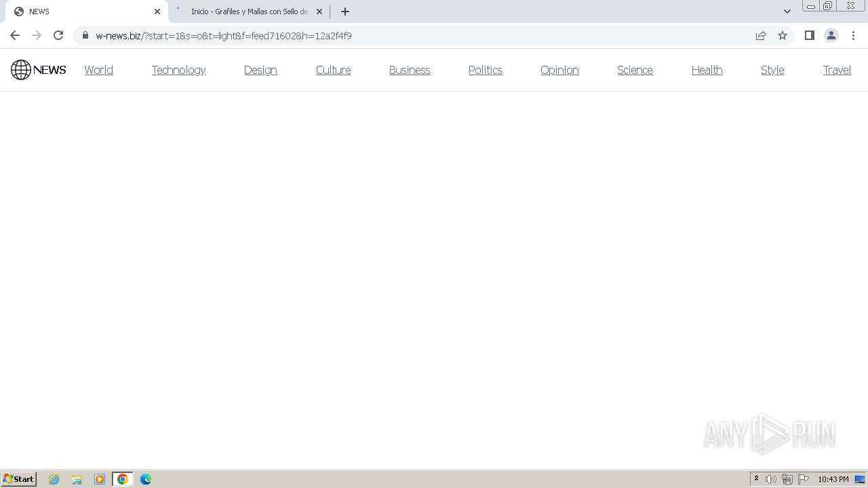This screenshot has height=488, width=868.
Task: Open the Design section
Action: coord(260,70)
